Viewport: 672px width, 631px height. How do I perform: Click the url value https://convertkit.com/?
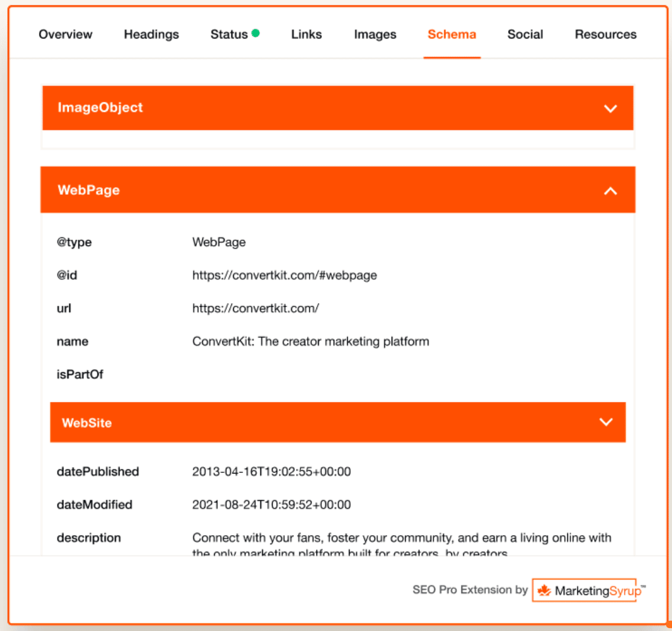(x=256, y=308)
